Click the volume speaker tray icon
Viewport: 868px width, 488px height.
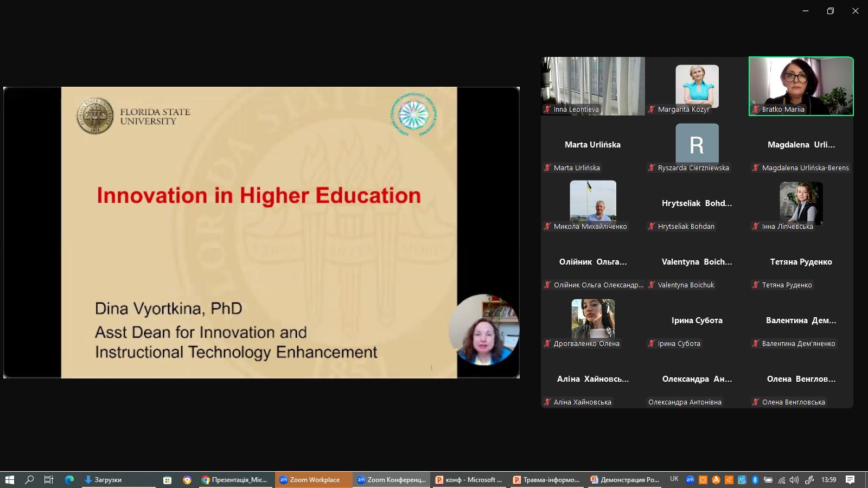(x=794, y=480)
